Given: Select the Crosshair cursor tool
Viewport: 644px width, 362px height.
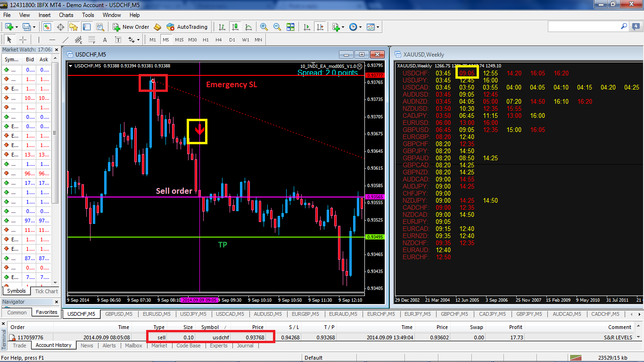Looking at the screenshot, I should 23,40.
